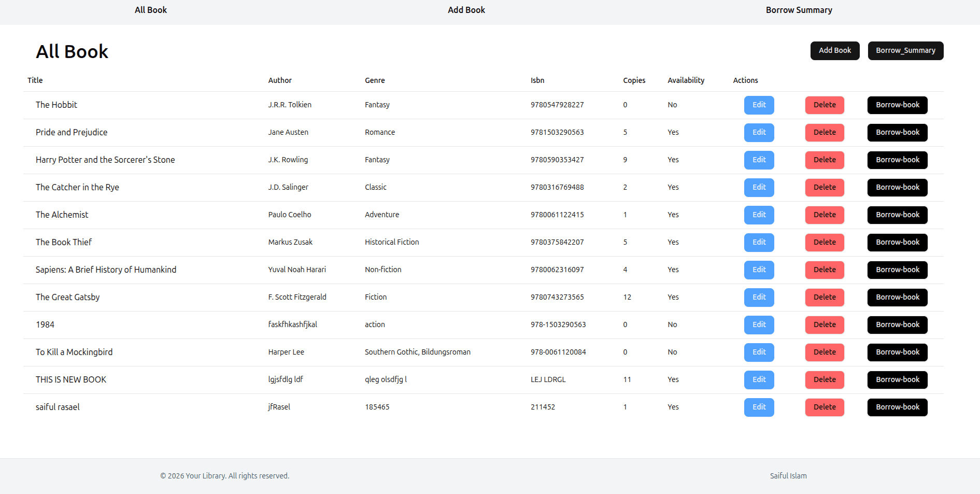Borrow Harry Potter and the Sorcerer's Stone

pyautogui.click(x=897, y=160)
